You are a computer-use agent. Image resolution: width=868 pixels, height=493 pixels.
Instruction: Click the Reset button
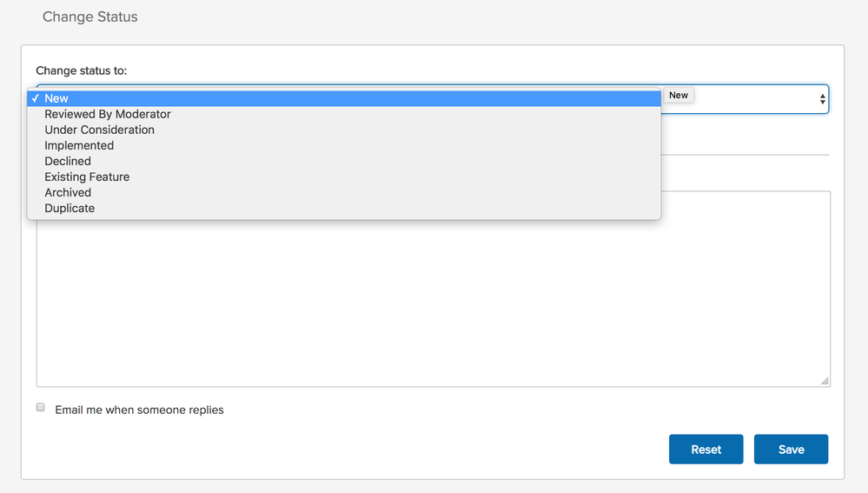706,450
